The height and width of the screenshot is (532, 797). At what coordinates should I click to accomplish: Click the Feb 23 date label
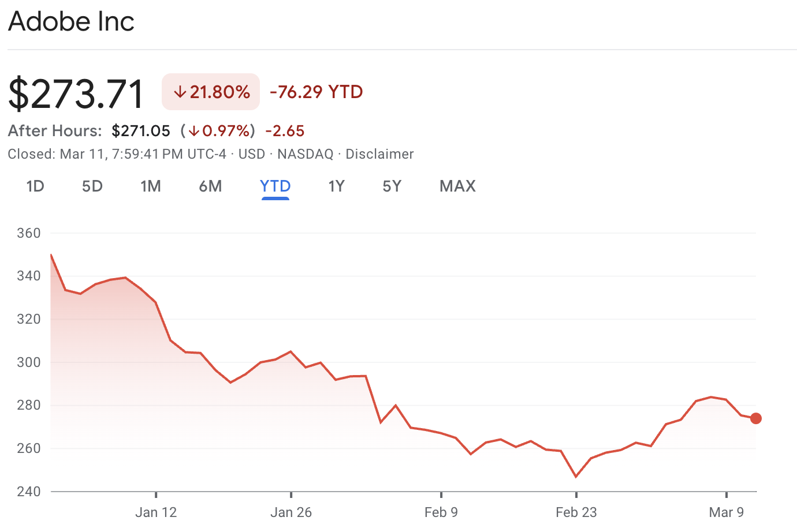(x=575, y=512)
